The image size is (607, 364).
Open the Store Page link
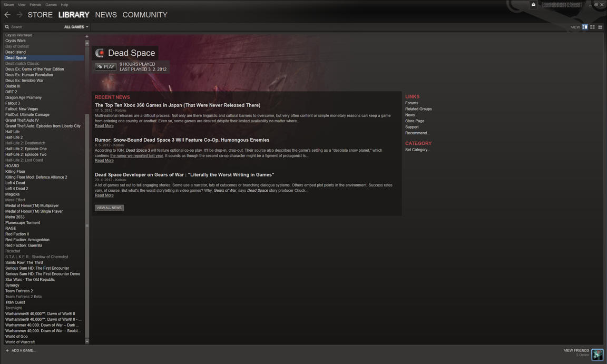coord(414,121)
